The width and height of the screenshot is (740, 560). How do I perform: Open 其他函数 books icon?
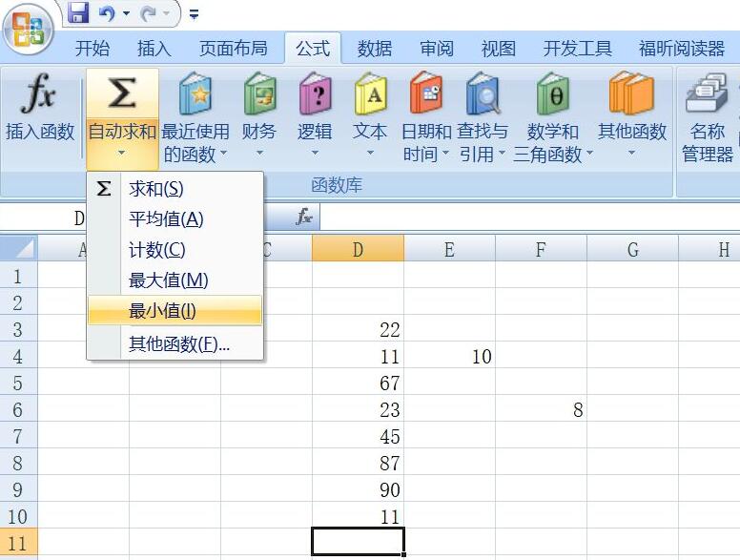(x=631, y=93)
